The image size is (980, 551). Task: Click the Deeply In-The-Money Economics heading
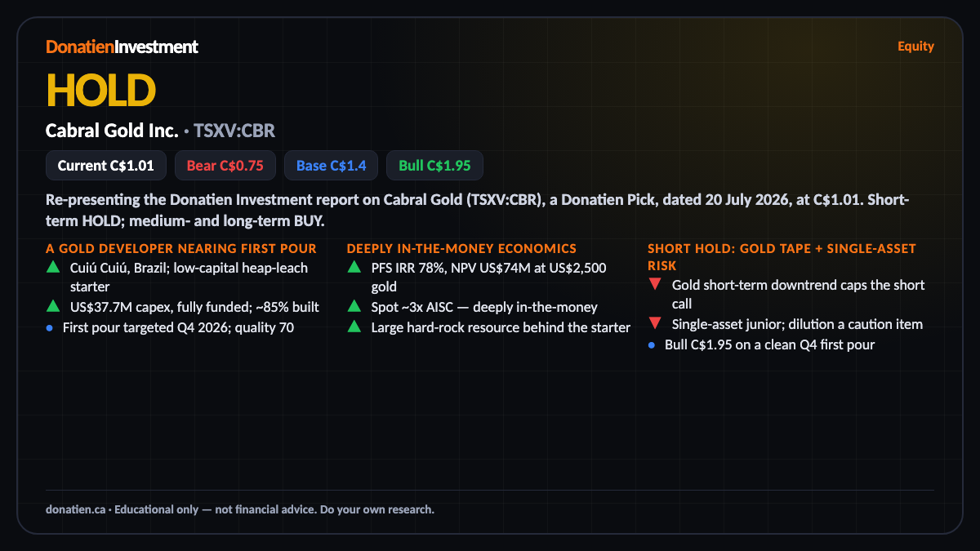click(461, 248)
